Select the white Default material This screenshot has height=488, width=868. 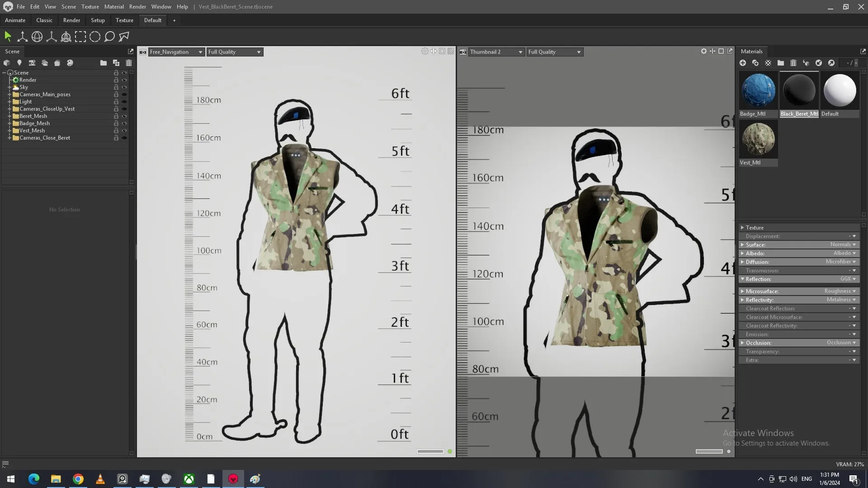[840, 94]
